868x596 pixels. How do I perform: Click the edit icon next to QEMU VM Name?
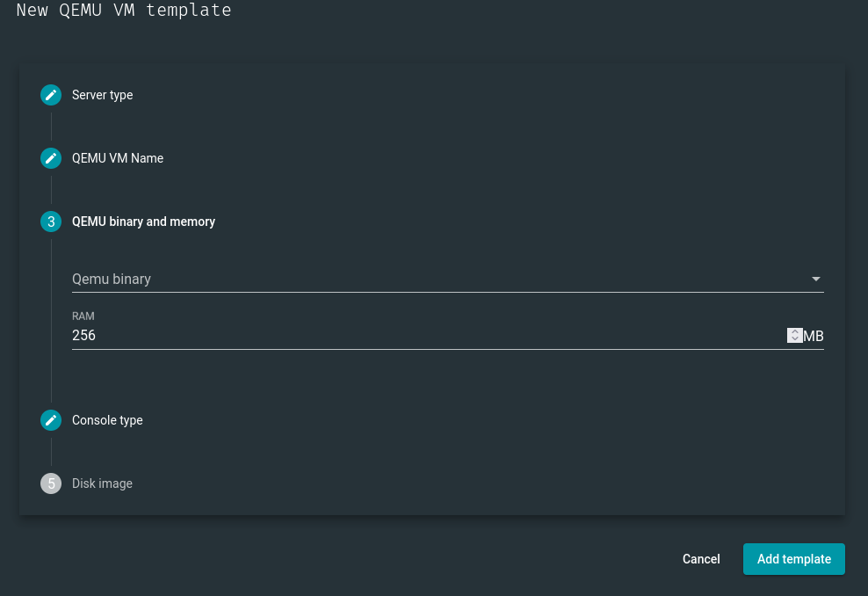tap(51, 158)
